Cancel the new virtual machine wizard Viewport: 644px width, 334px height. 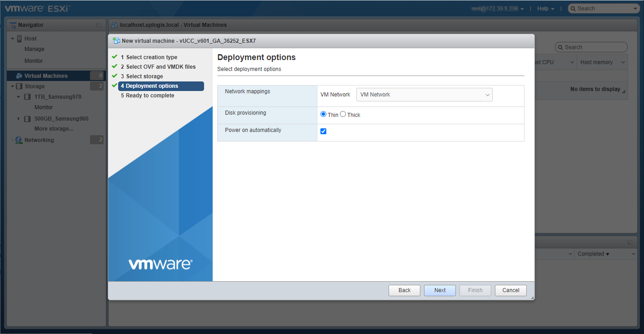[510, 290]
